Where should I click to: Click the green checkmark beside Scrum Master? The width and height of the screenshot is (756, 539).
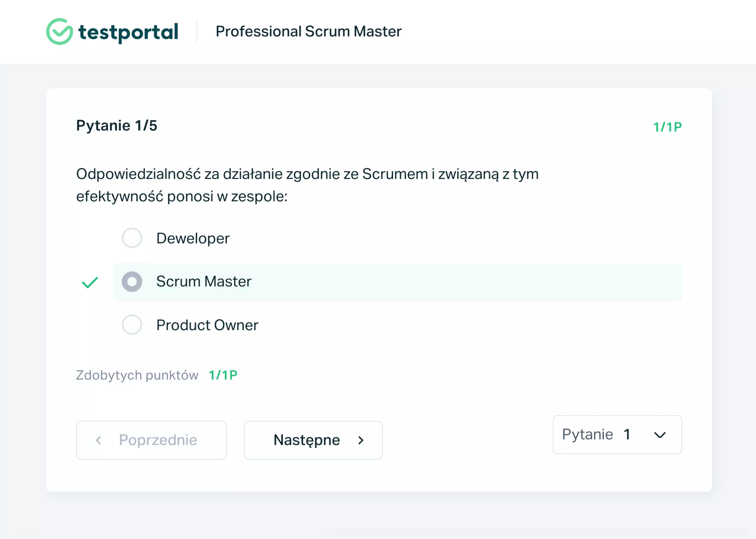point(90,282)
